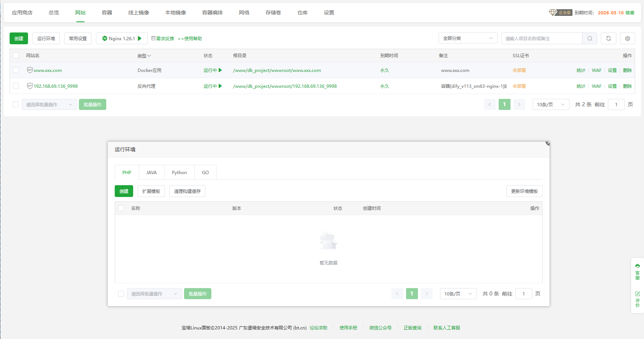This screenshot has height=339, width=644.
Task: Close the 运行环境 dialog
Action: pos(547,143)
